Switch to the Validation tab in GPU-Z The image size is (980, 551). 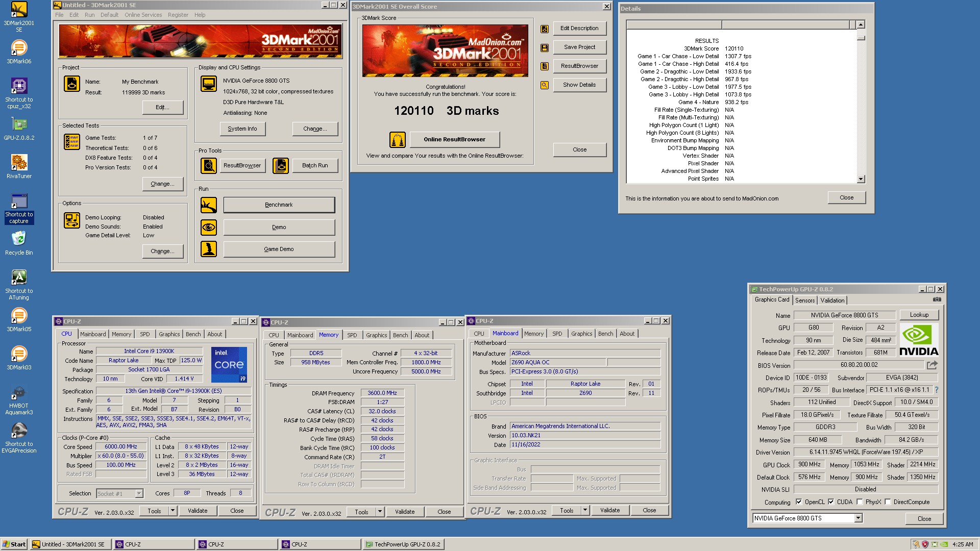[832, 300]
